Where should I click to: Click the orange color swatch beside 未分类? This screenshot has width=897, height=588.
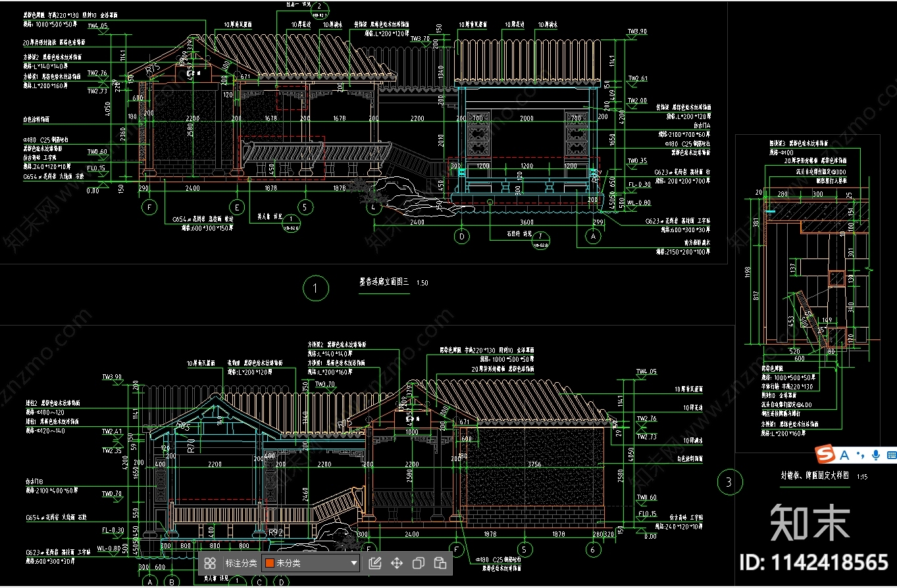pos(269,563)
